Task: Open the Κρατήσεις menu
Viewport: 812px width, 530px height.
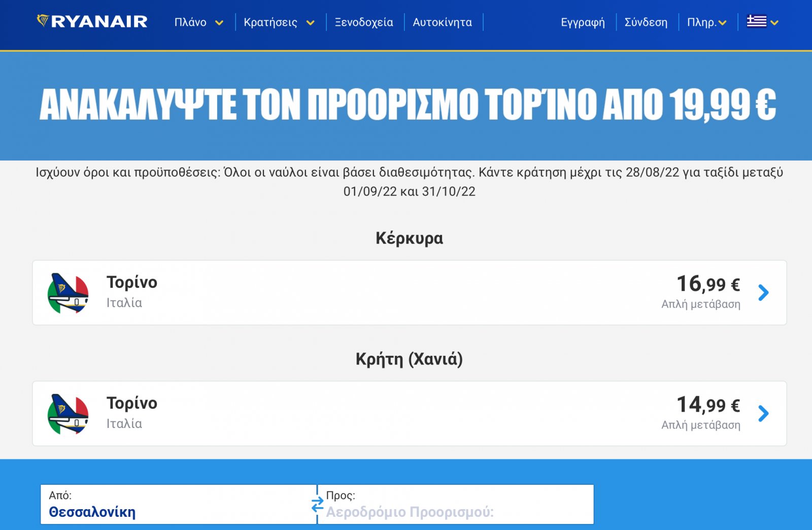Action: (270, 22)
